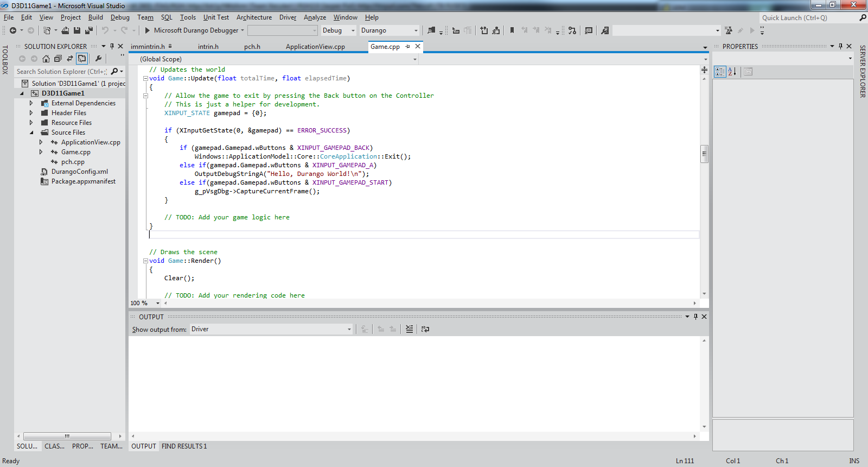Open the editor zoom level dropdown
868x467 pixels.
click(158, 304)
